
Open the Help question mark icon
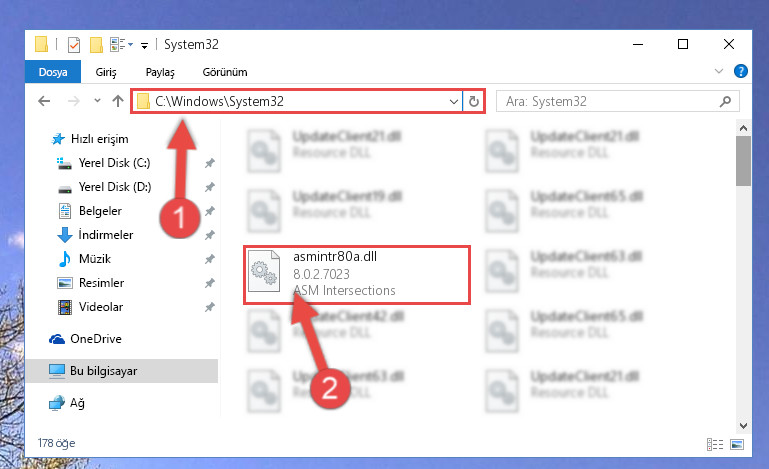click(741, 71)
